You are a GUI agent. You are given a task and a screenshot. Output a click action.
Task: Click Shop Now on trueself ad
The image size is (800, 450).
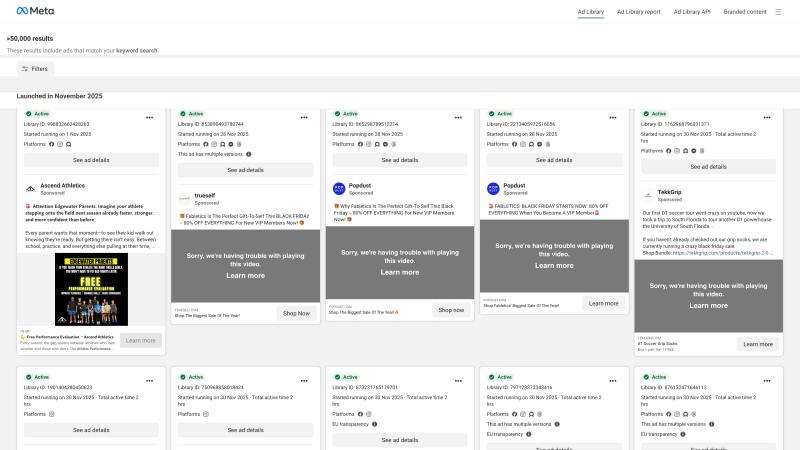point(296,313)
